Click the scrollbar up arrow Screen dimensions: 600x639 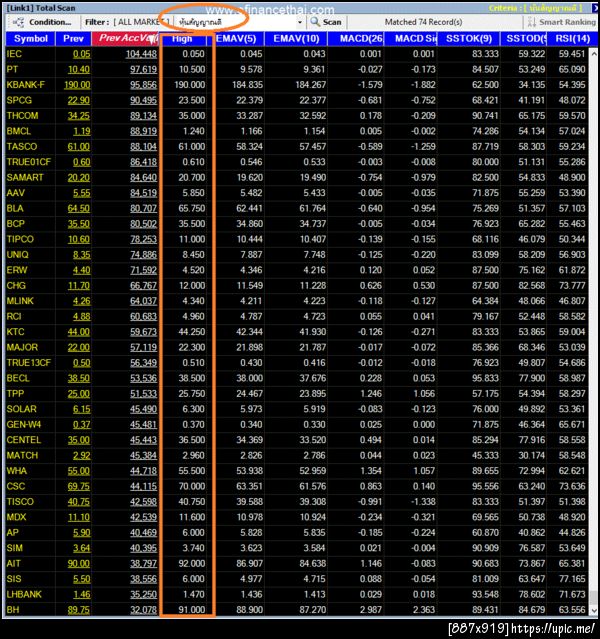click(593, 53)
